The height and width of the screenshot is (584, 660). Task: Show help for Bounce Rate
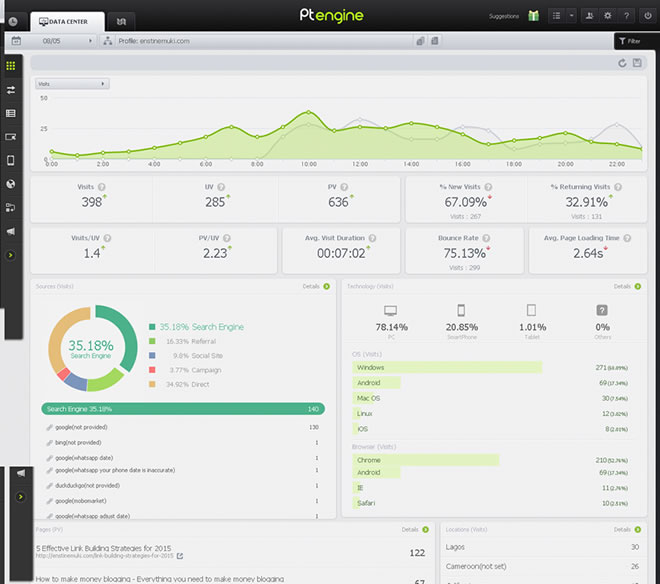pos(486,238)
